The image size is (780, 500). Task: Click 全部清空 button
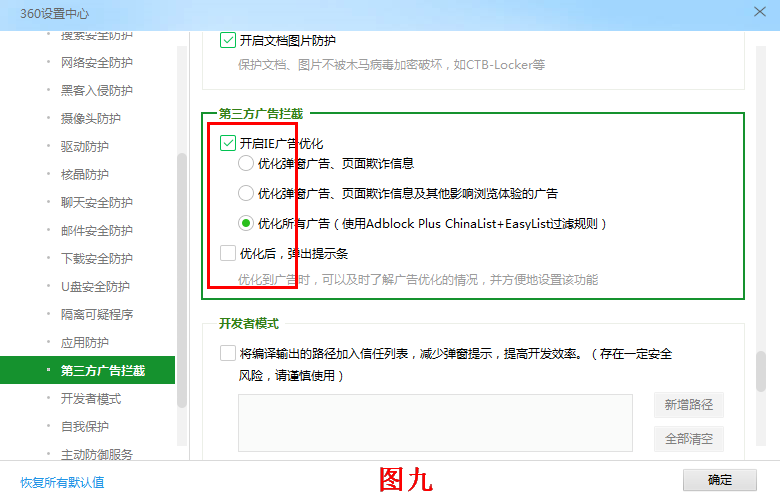pyautogui.click(x=689, y=439)
